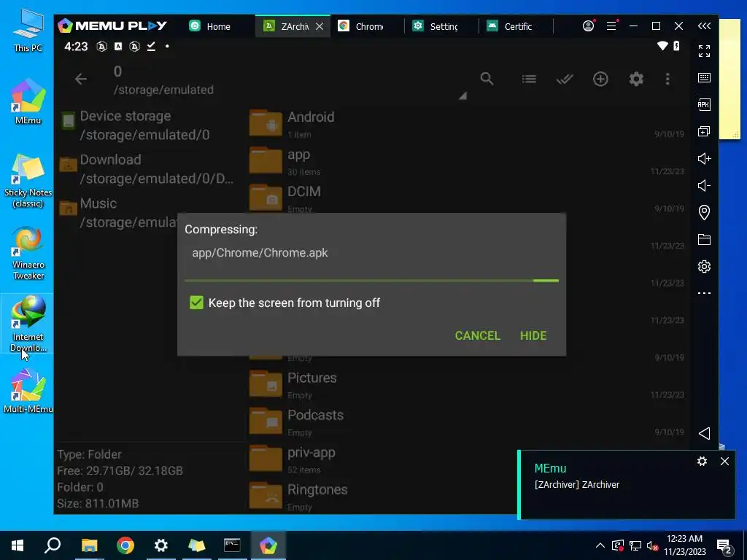Click the ZArchiver search magnifier icon
The height and width of the screenshot is (560, 747).
coord(487,79)
